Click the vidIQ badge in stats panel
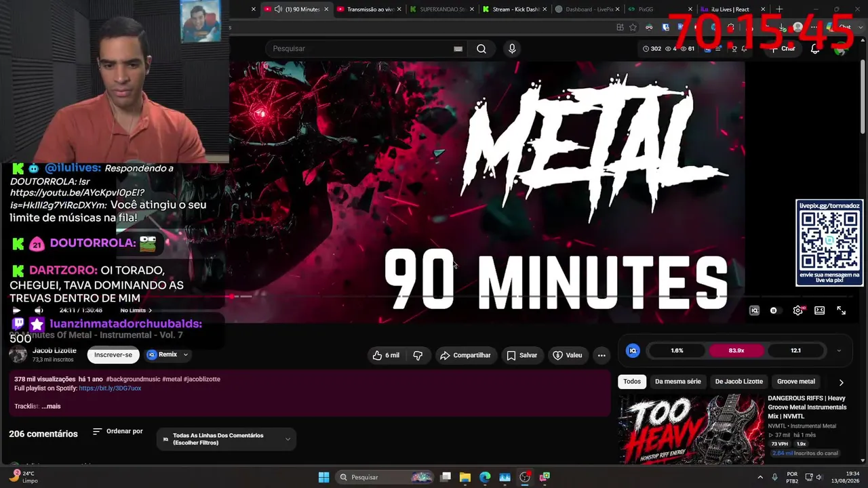This screenshot has height=488, width=868. (633, 350)
